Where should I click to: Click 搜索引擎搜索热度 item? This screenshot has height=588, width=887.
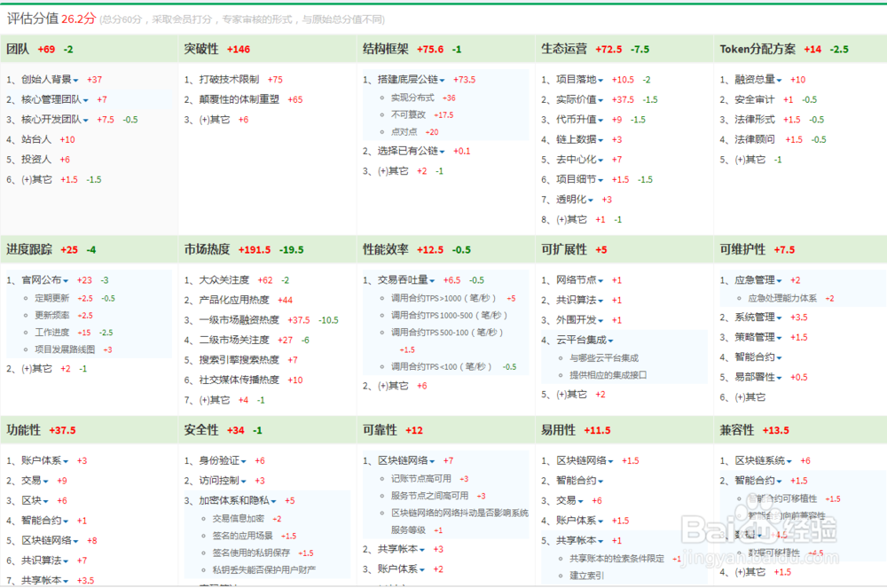(x=239, y=360)
